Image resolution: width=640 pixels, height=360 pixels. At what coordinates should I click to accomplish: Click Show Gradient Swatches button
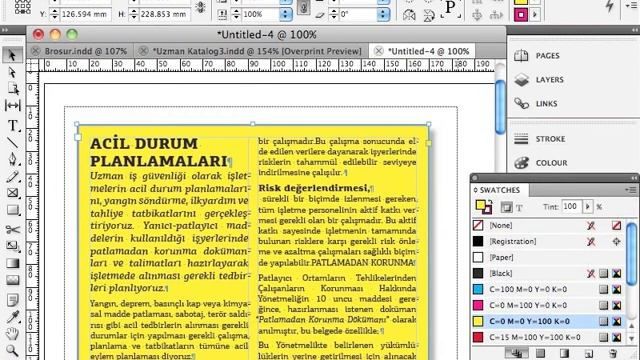point(564,353)
